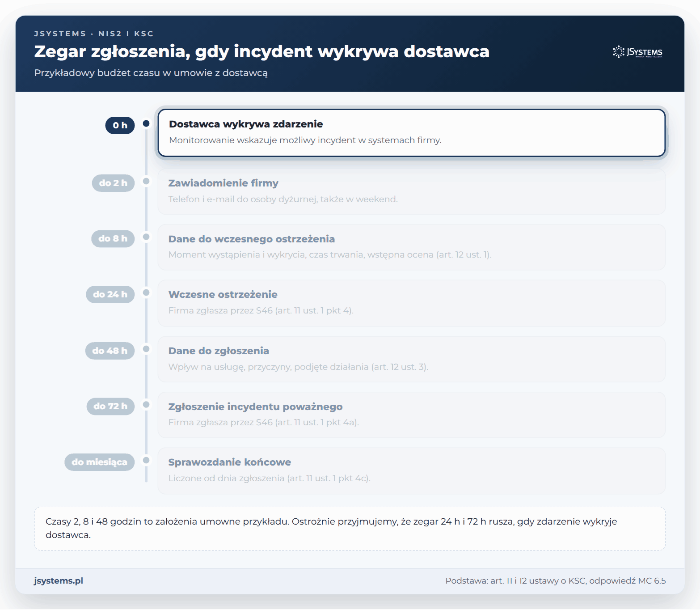Screen dimensions: 700x610
Task: Open the "Zawiadomienie firmy" step card
Action: pos(412,191)
